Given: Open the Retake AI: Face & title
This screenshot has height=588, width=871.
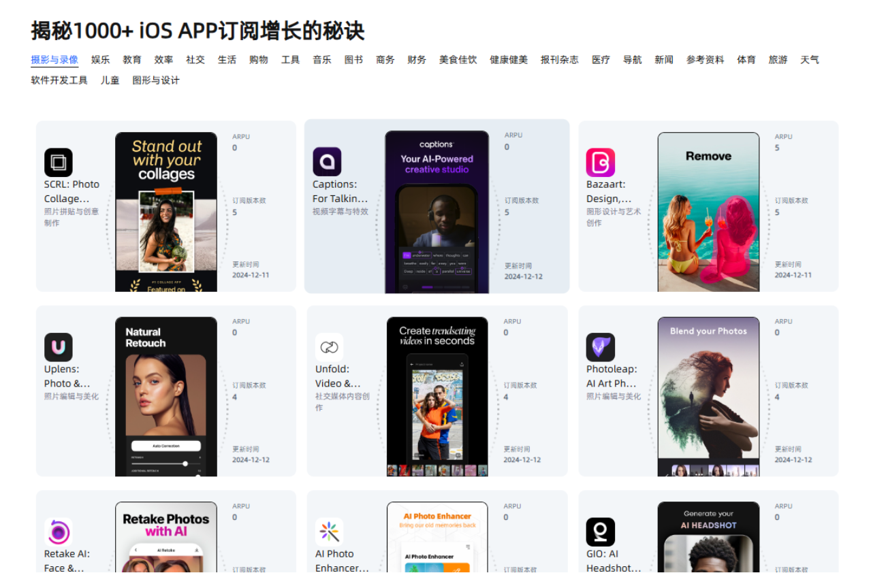Looking at the screenshot, I should [67, 561].
